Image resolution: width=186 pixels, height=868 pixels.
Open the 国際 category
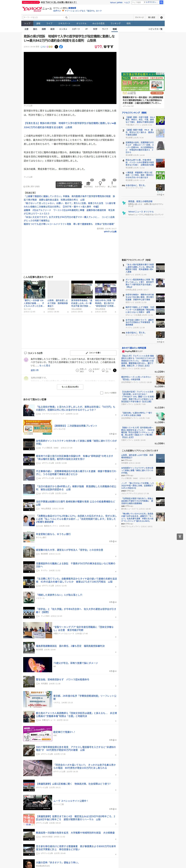(44, 29)
